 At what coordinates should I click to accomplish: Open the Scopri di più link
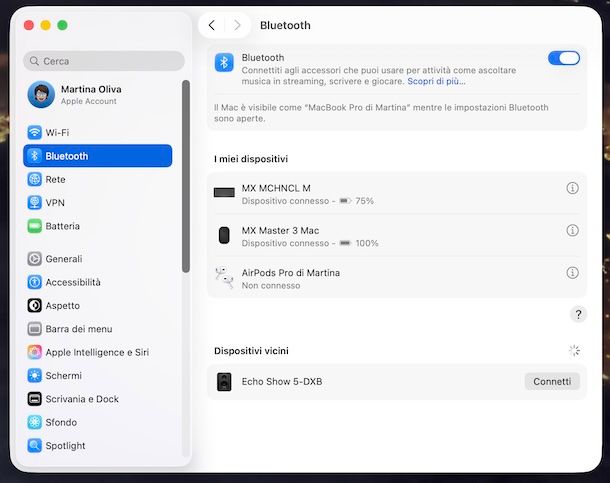(x=436, y=81)
